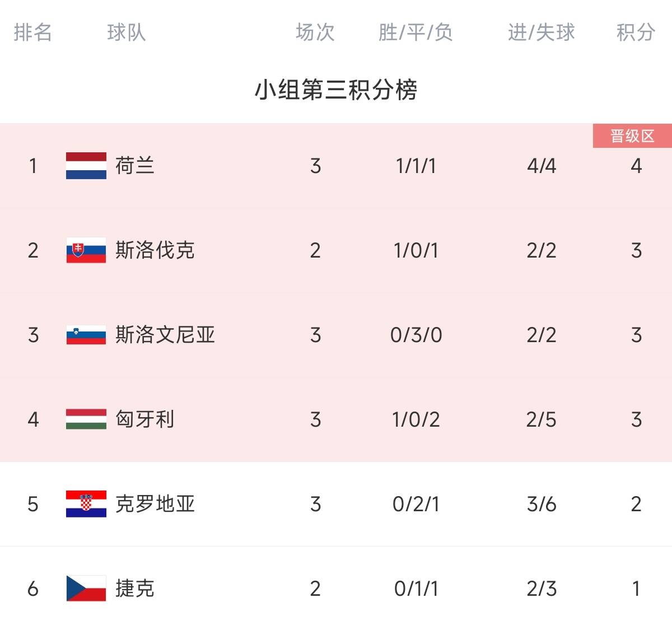Open the 捷克 team name link
Image resolution: width=672 pixels, height=621 pixels.
(135, 589)
